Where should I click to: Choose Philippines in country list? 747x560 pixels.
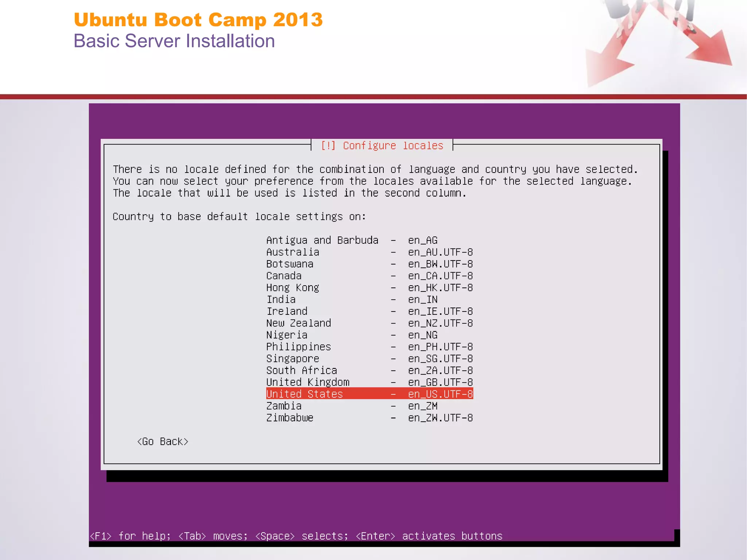[x=369, y=347]
